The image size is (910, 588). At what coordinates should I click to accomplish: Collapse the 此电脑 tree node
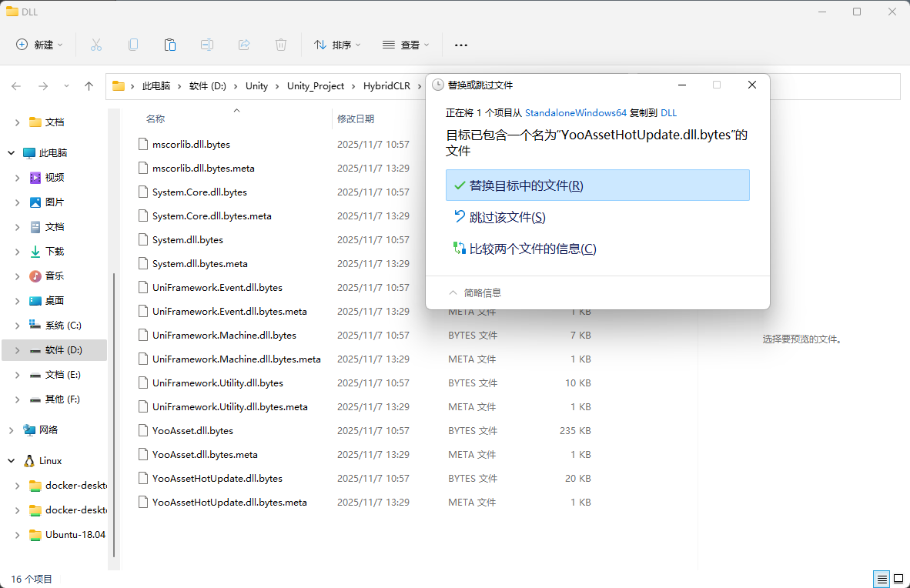pos(11,152)
